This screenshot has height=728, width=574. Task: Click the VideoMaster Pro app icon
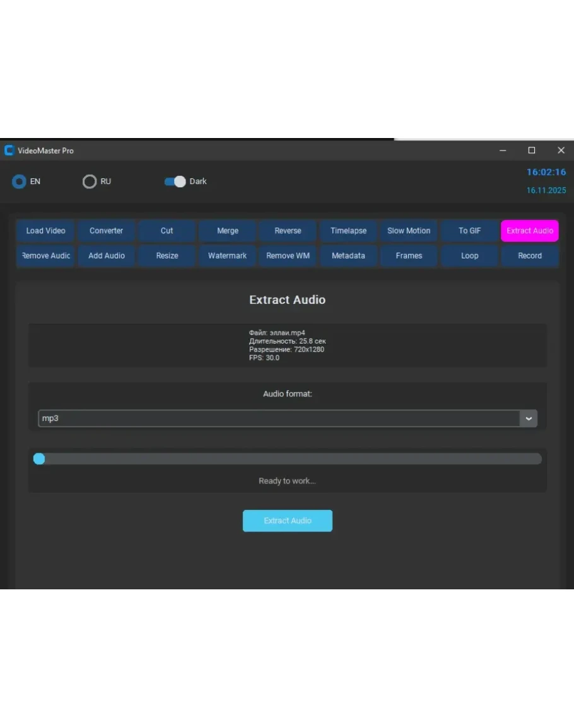click(9, 151)
